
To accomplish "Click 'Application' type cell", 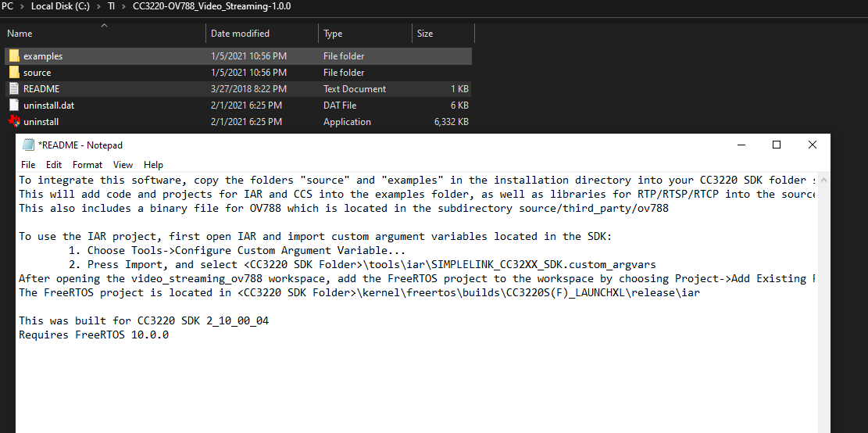I will [347, 121].
